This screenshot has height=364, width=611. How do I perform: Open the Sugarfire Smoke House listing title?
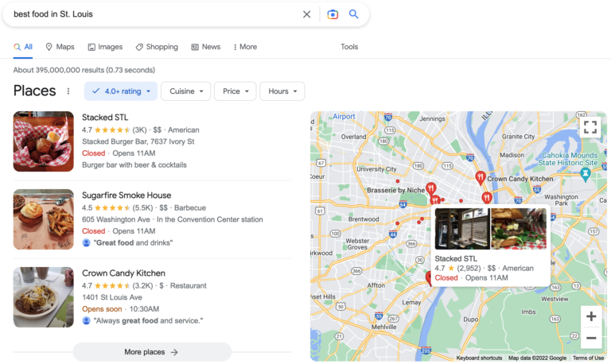[x=126, y=195]
